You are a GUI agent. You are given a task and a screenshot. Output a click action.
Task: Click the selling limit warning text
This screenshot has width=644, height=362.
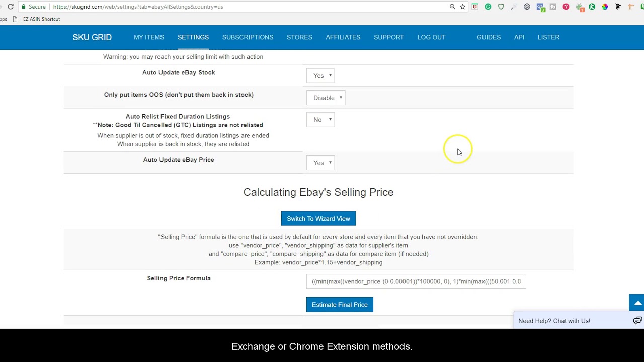183,57
